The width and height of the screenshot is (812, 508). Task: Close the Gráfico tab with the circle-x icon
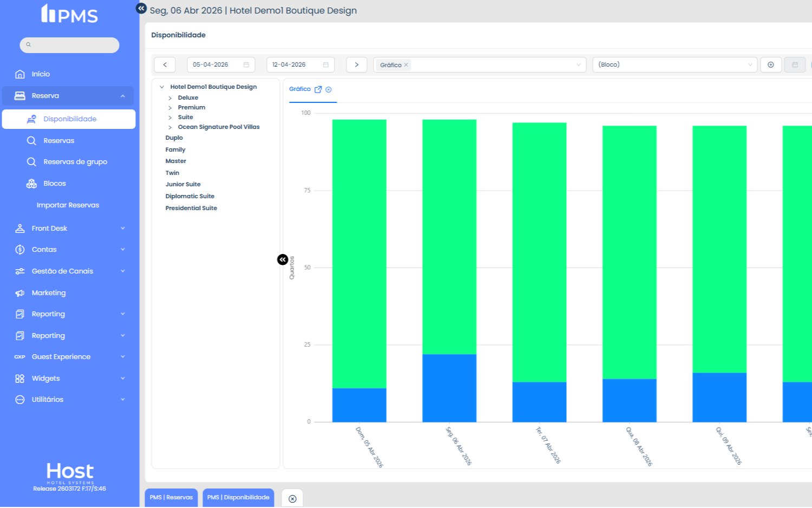click(x=329, y=89)
